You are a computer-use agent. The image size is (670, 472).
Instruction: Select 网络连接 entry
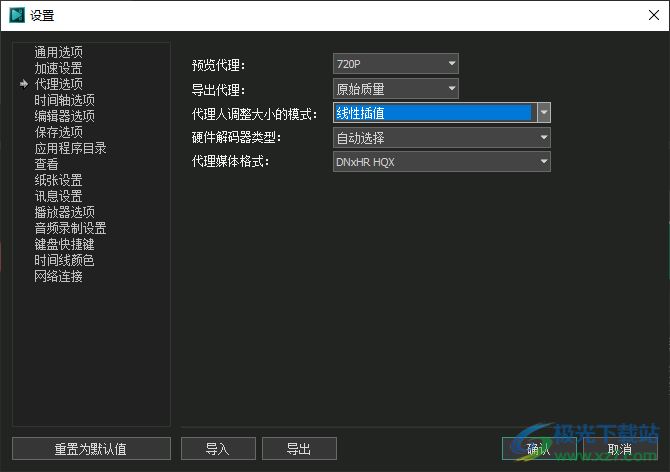coord(59,276)
